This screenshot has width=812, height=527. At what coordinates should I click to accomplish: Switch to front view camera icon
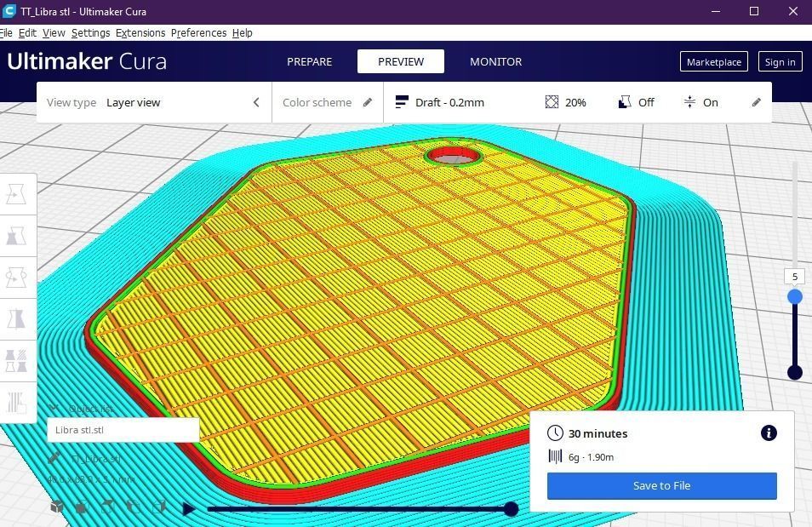[82, 507]
